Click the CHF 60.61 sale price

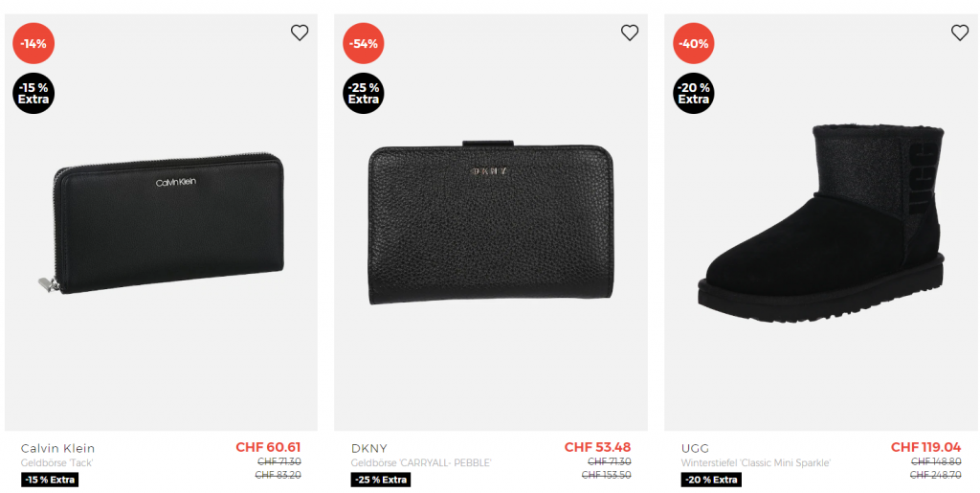coord(268,447)
